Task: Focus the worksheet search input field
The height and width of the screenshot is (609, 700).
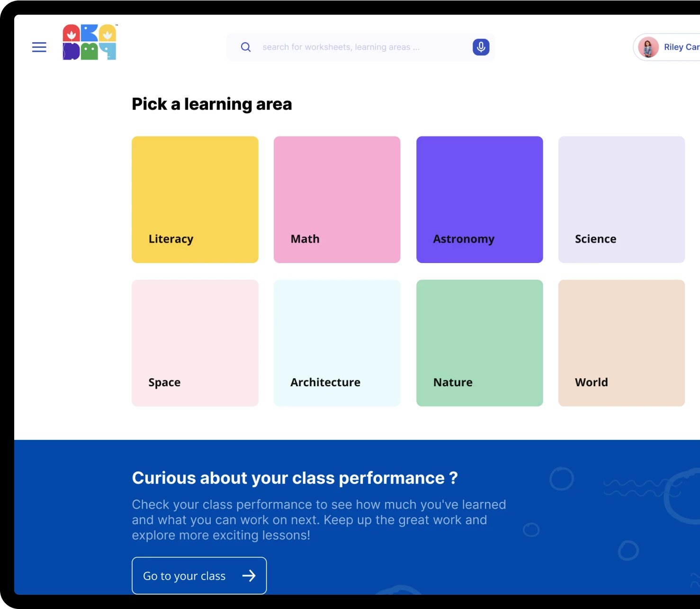Action: 360,47
